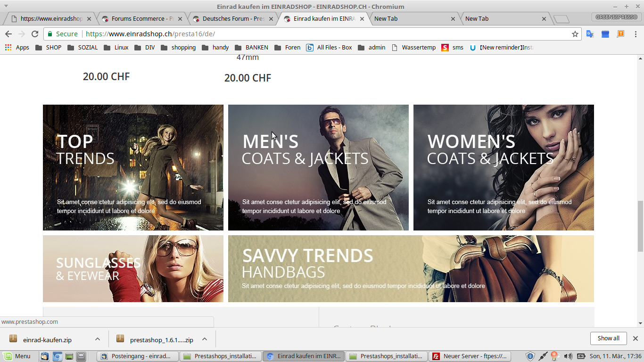Open the Men's Coats & Jackets banner
The width and height of the screenshot is (644, 362).
pyautogui.click(x=318, y=167)
